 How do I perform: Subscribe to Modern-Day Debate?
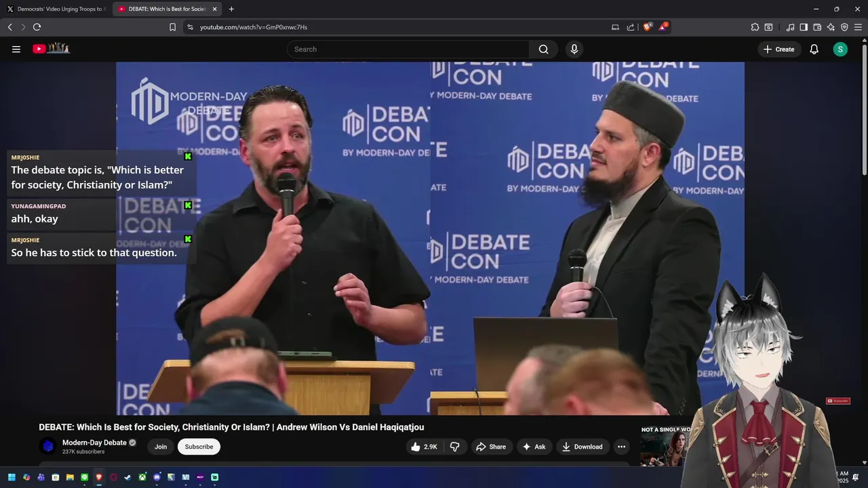tap(199, 447)
